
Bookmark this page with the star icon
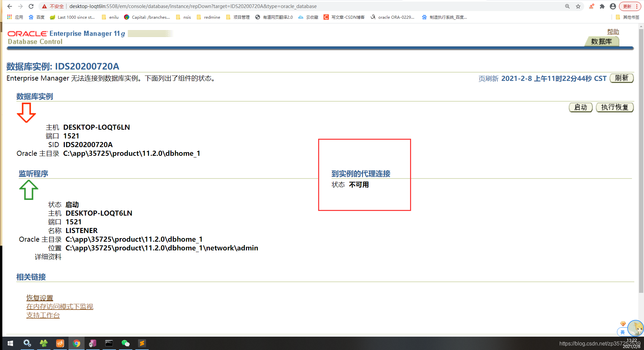[578, 6]
